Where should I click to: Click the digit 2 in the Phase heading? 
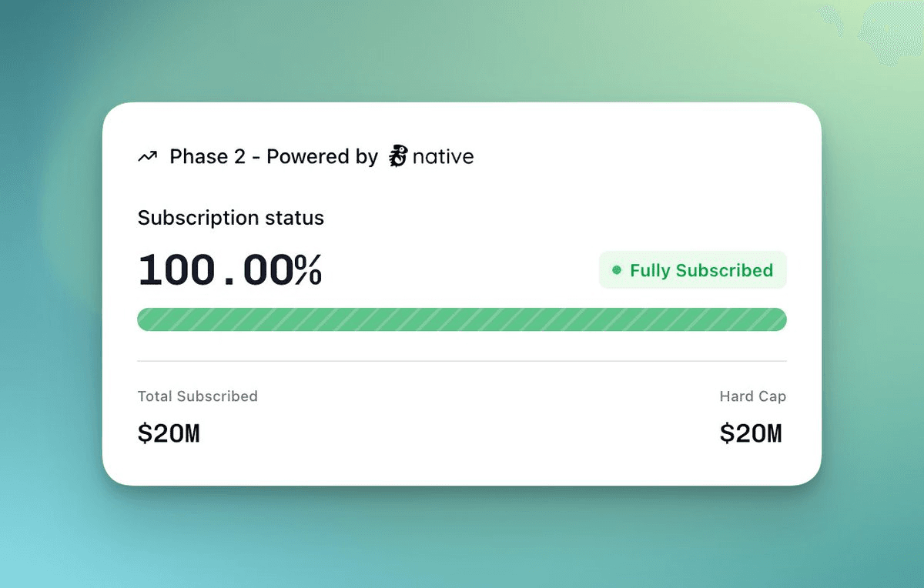(239, 157)
